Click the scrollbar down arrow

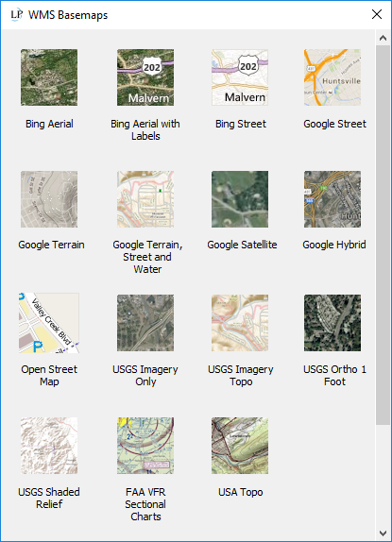point(383,533)
